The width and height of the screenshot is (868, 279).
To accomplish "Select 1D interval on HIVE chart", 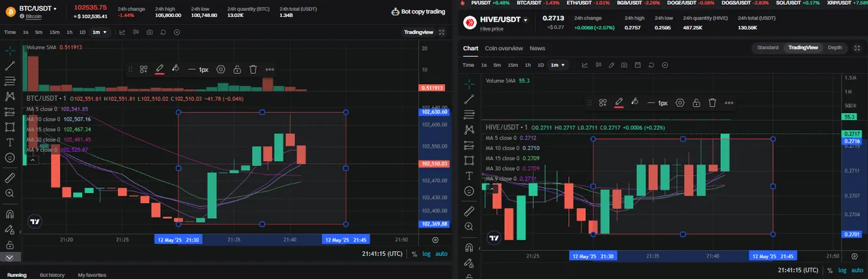I will [x=540, y=65].
